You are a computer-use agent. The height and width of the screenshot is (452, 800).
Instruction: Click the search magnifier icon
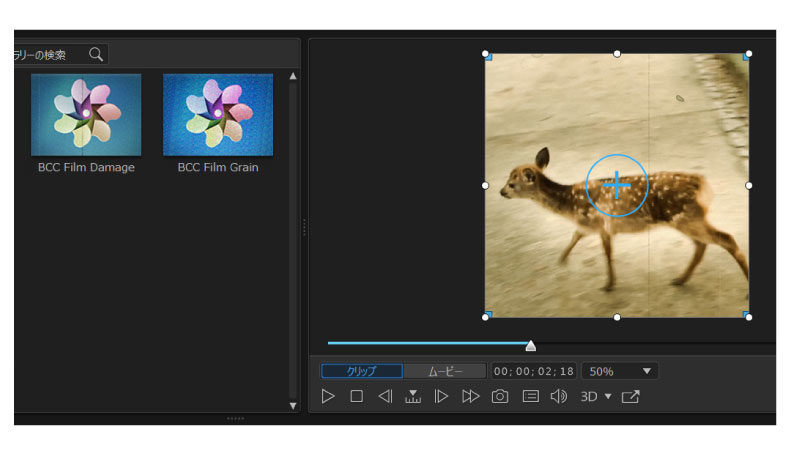tap(96, 54)
